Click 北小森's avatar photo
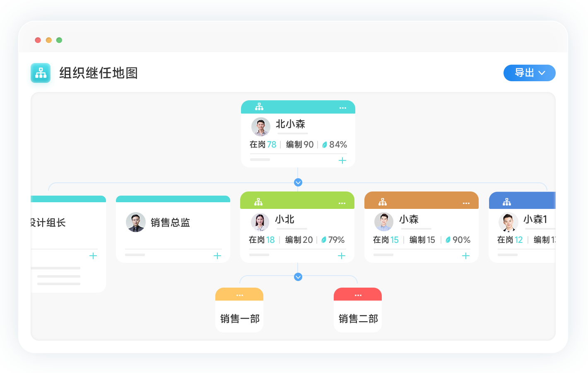The width and height of the screenshot is (588, 373). [x=261, y=127]
